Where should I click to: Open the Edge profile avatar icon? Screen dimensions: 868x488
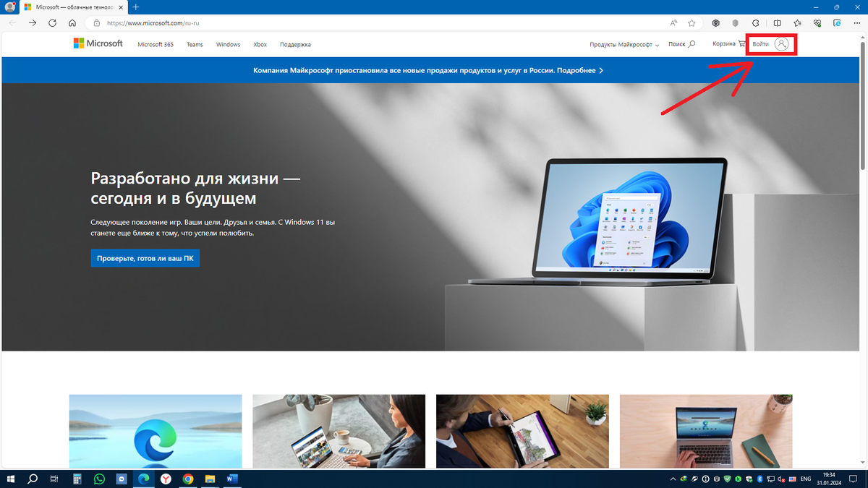pos(10,7)
